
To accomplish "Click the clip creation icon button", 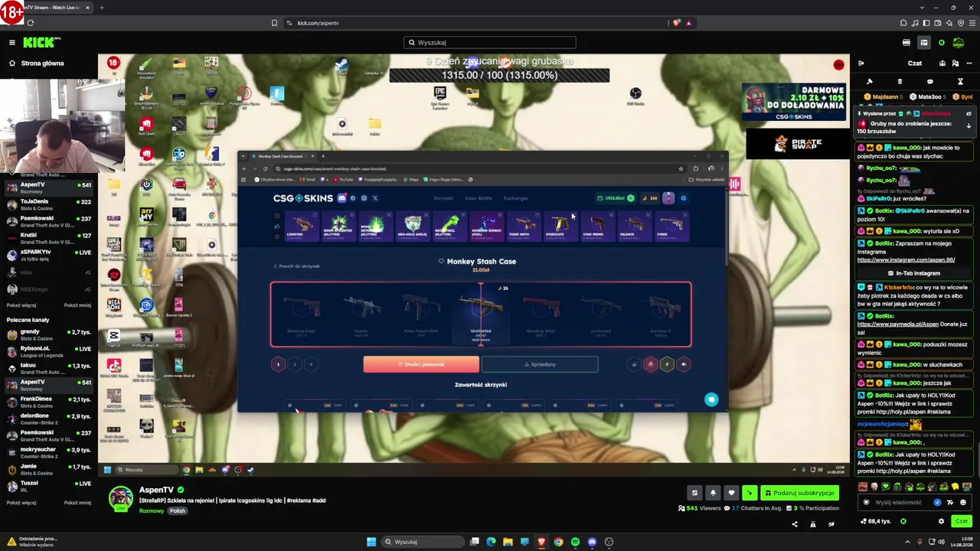I will click(x=694, y=493).
